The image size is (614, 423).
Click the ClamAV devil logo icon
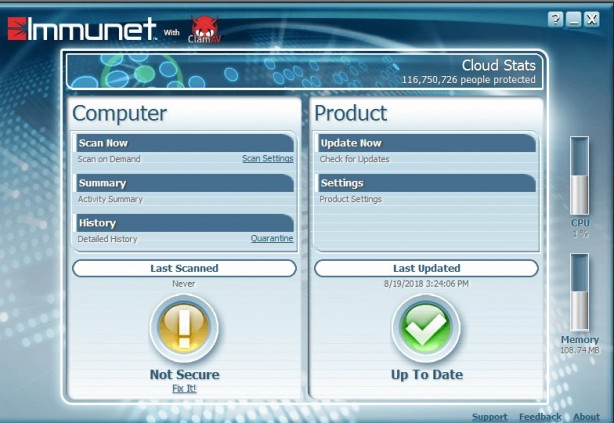[x=203, y=29]
